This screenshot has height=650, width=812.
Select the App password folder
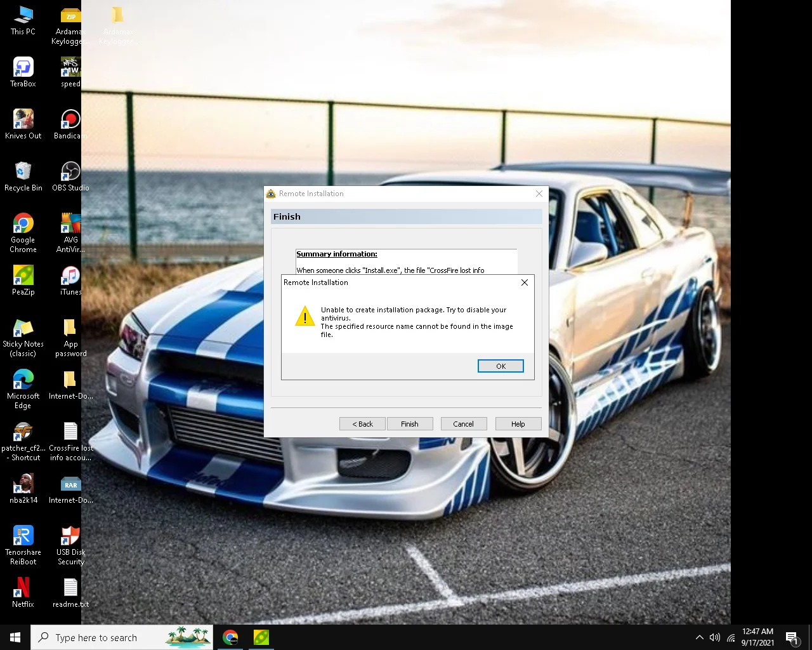coord(70,337)
